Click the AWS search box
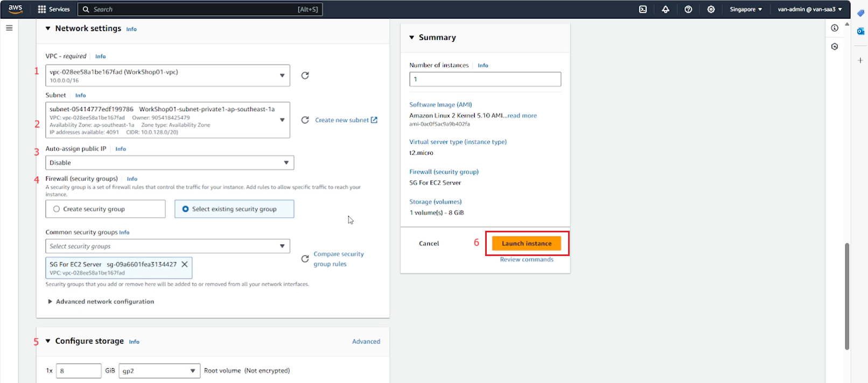This screenshot has height=383, width=868. (200, 9)
